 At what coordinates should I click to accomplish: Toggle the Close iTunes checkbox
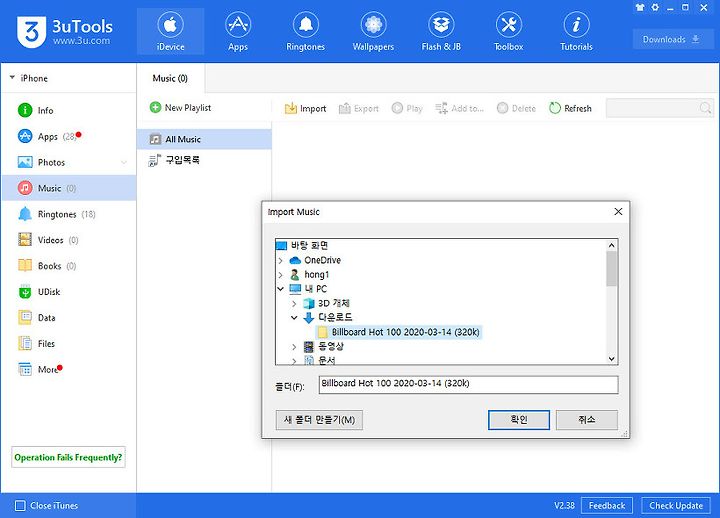tap(20, 506)
